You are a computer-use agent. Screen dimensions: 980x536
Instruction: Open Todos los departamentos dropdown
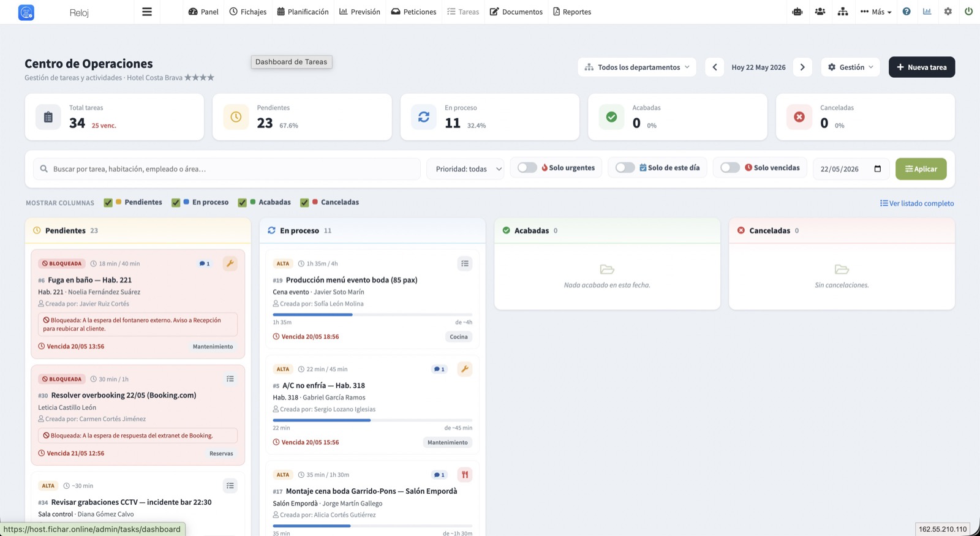tap(637, 67)
